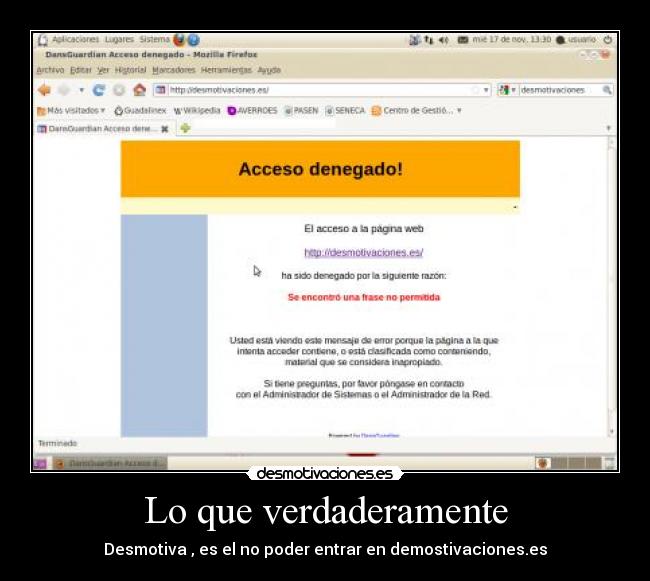Viewport: 650px width, 581px height.
Task: Open the Herramientas menu
Action: coord(226,70)
